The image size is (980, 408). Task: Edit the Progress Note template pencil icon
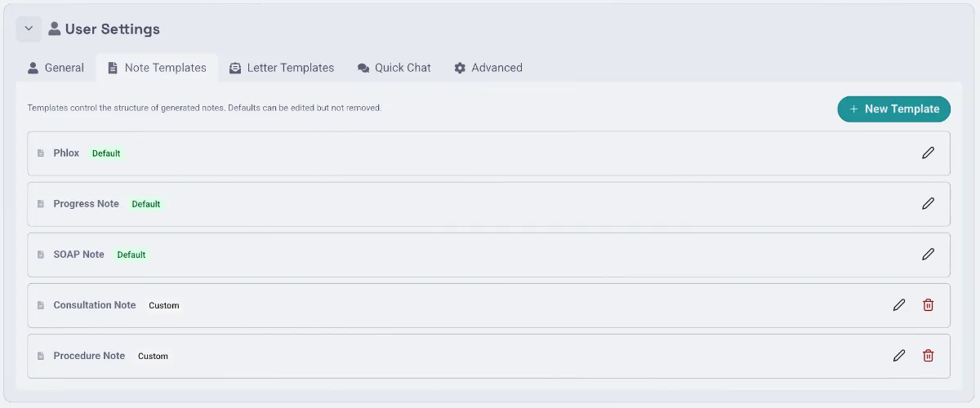point(928,203)
